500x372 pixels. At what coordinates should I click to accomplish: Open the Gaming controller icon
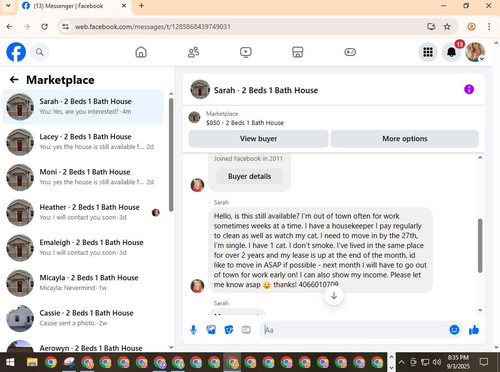click(x=350, y=52)
